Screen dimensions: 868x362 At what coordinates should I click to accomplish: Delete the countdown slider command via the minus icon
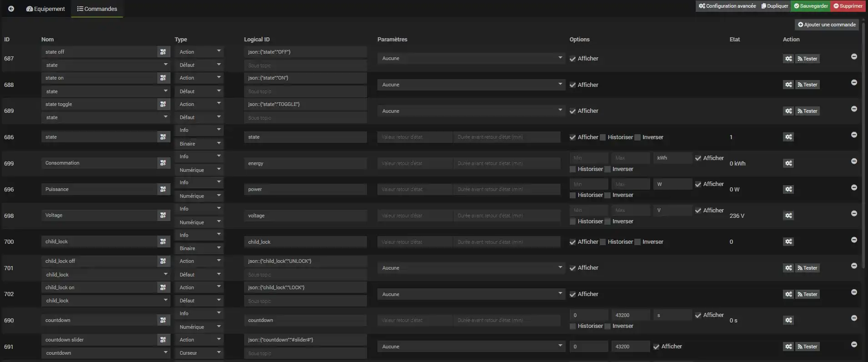(854, 345)
